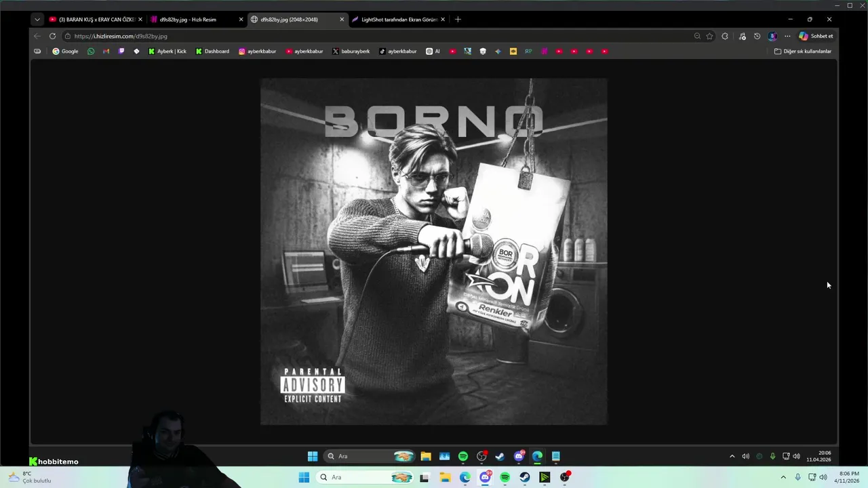Screen dimensions: 868x488
Task: Open Edge browser on the dark taskbar
Action: [537, 456]
